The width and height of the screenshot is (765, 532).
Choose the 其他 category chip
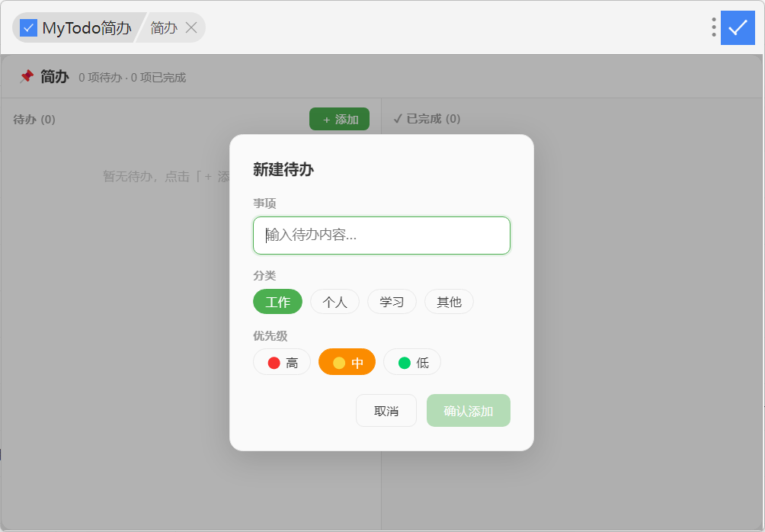[449, 302]
